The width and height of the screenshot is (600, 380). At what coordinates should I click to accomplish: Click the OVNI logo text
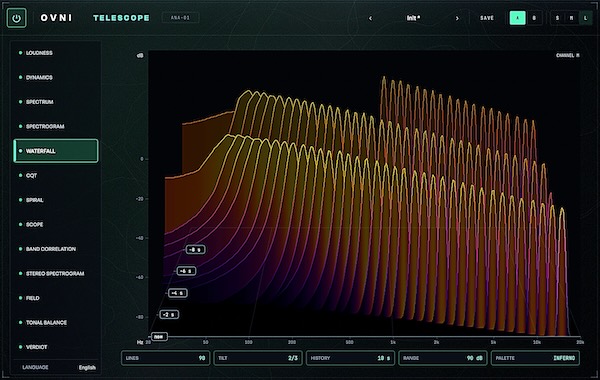[56, 18]
